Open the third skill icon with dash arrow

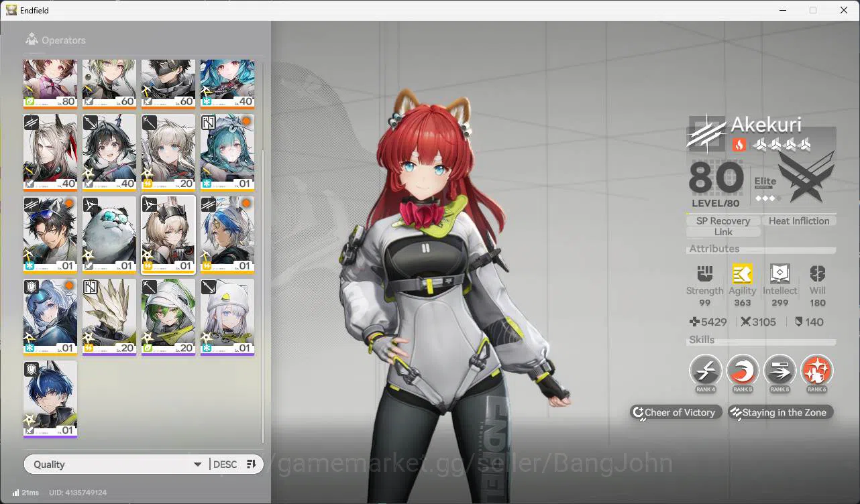coord(780,370)
